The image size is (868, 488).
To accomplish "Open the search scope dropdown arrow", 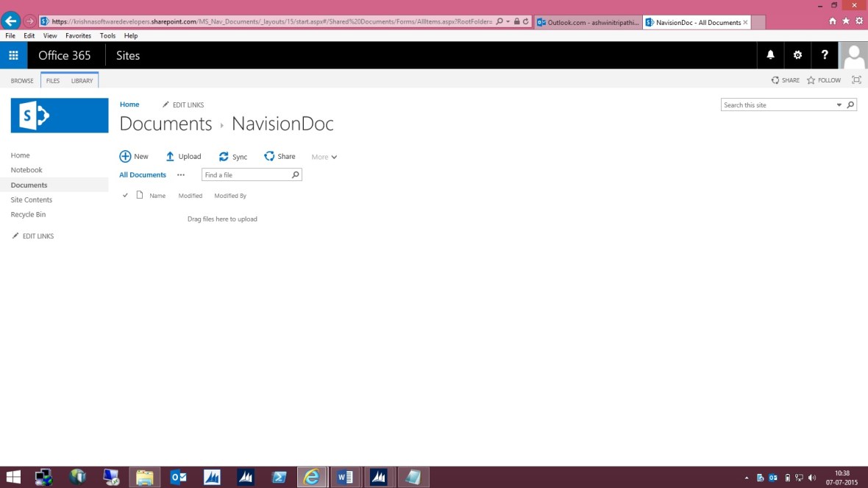I will [839, 105].
